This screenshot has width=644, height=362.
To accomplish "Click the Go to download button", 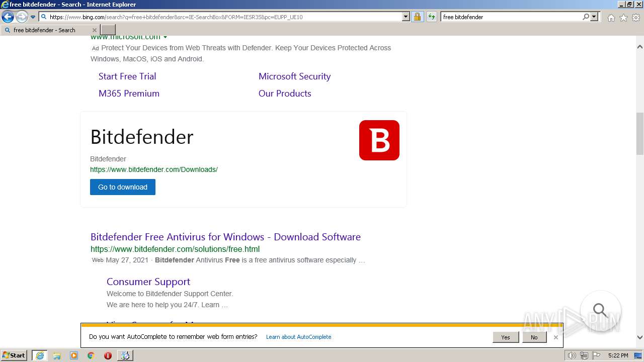I will tap(123, 187).
